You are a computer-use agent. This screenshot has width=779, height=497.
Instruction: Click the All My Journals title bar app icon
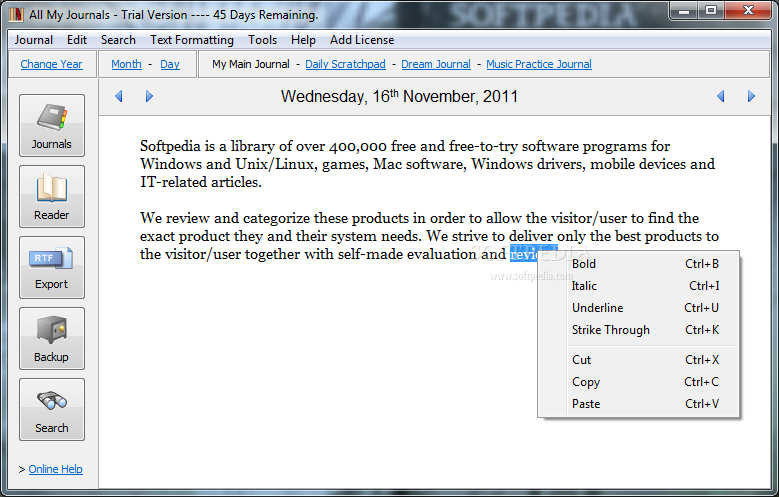click(x=16, y=14)
